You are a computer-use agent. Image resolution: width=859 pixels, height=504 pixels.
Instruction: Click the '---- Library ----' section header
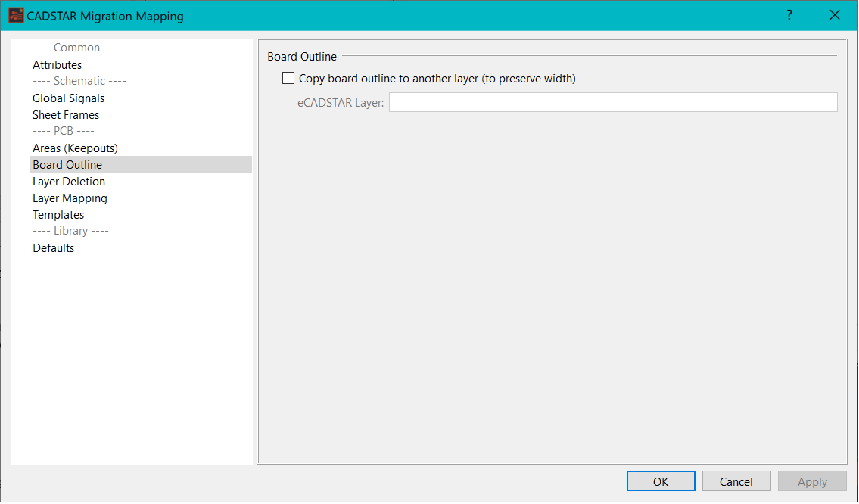click(x=70, y=231)
